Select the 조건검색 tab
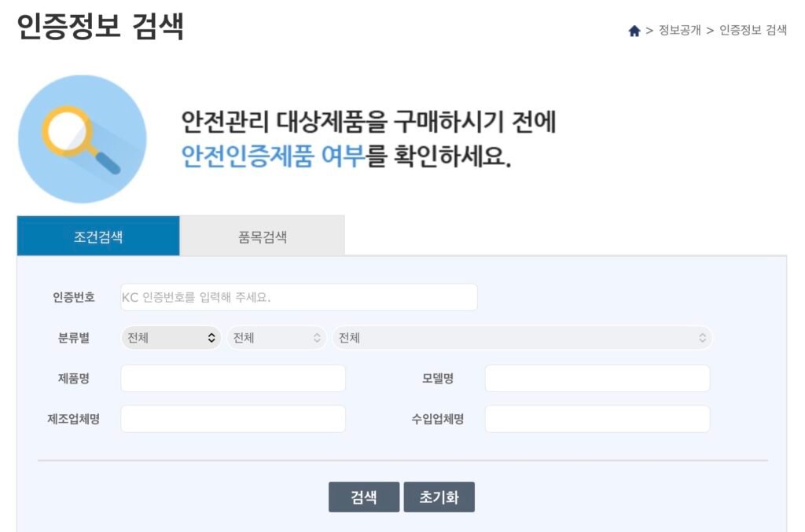805x532 pixels. [97, 235]
